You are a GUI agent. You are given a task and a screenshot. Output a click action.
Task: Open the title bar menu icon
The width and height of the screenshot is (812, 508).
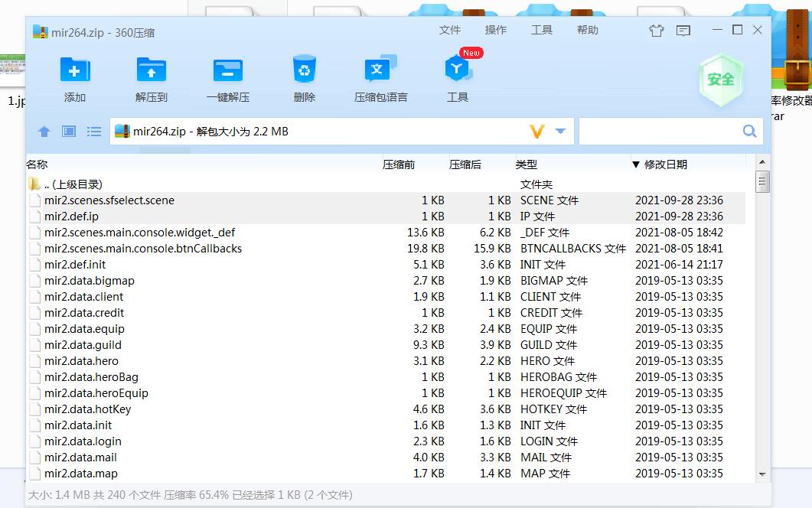[x=683, y=31]
